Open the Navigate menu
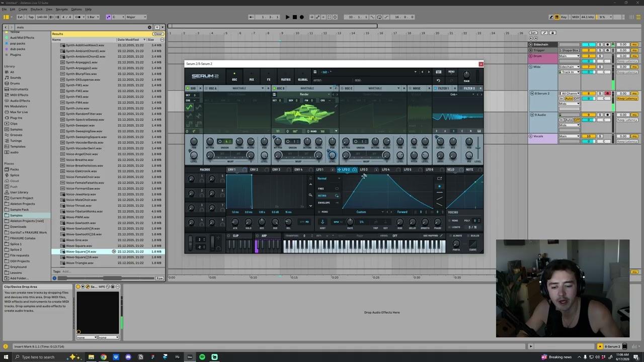 pos(61,9)
